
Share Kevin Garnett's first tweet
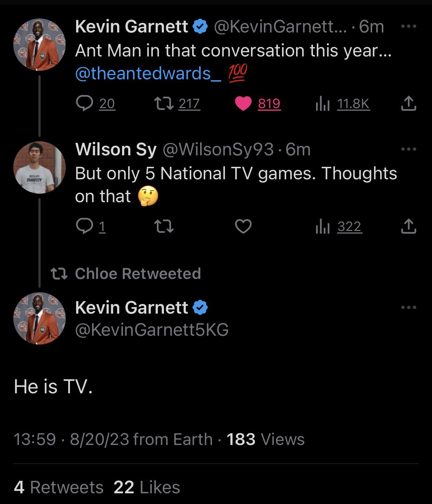click(408, 103)
